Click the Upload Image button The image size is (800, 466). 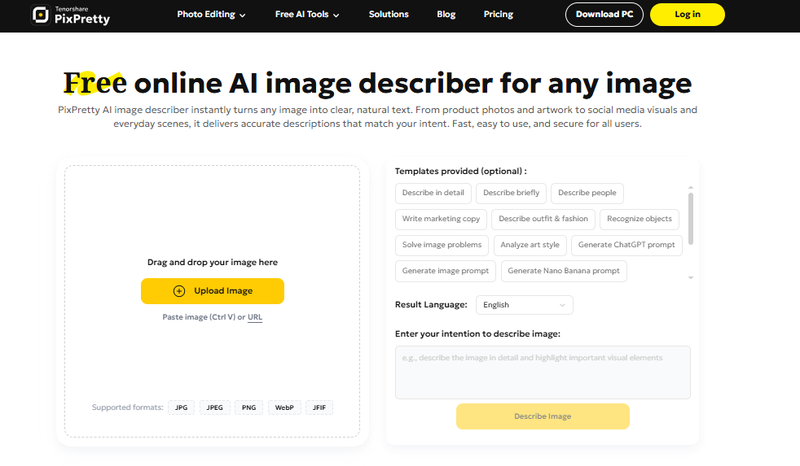click(212, 291)
